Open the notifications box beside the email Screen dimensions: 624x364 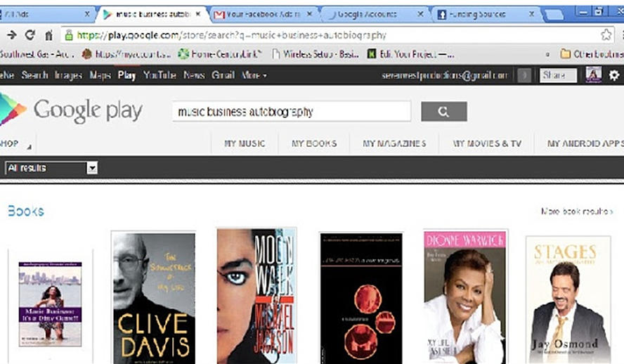pyautogui.click(x=524, y=75)
